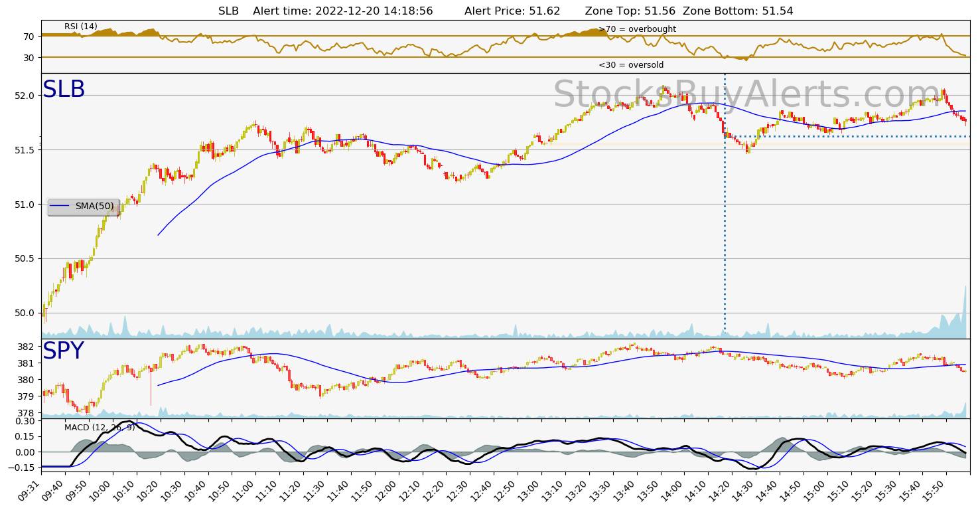Click the 51.0 price axis label
This screenshot has width=980, height=510.
(25, 205)
